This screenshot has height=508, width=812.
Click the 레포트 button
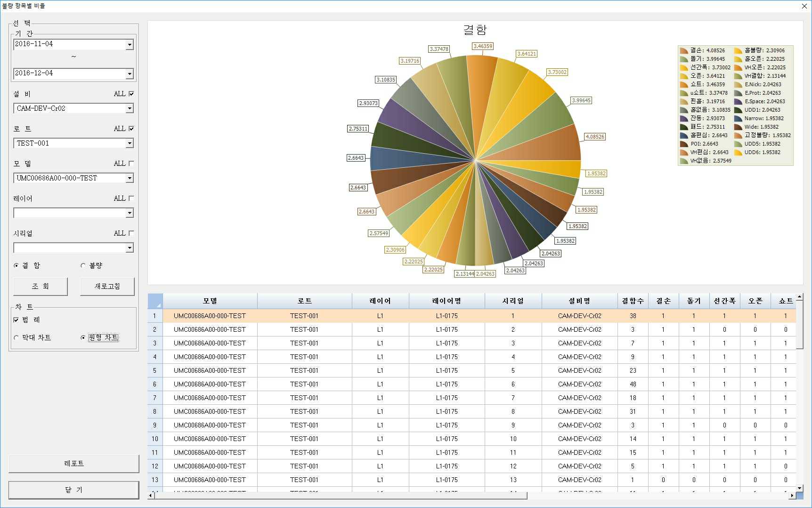tap(74, 463)
